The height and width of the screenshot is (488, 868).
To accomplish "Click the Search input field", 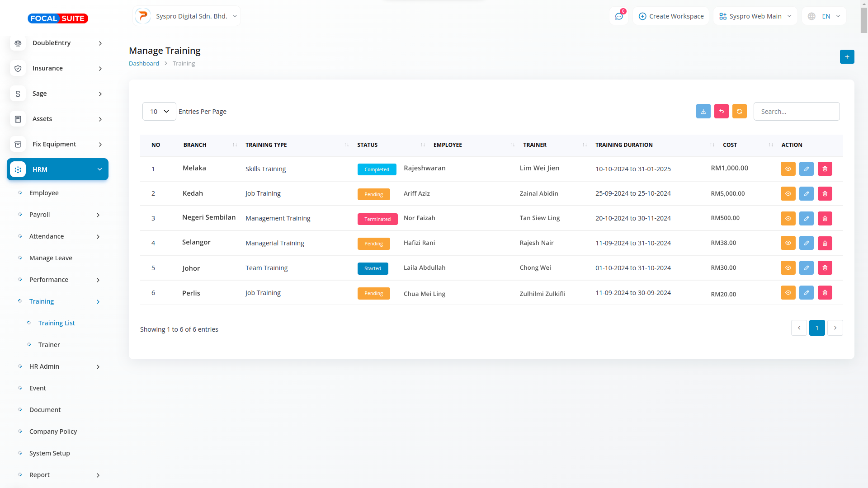I will click(796, 111).
